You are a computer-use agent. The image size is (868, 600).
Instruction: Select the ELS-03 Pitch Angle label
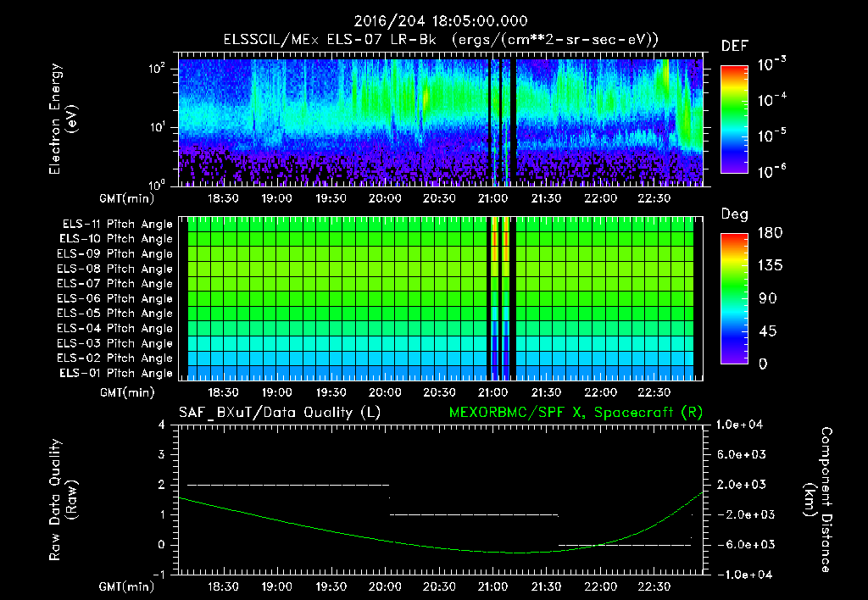point(115,344)
